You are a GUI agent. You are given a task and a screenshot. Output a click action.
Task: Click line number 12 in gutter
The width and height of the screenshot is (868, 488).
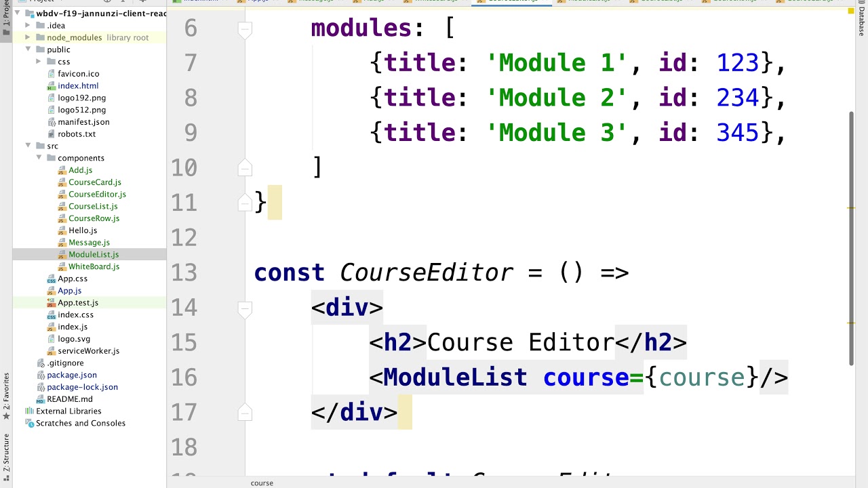[x=184, y=238]
